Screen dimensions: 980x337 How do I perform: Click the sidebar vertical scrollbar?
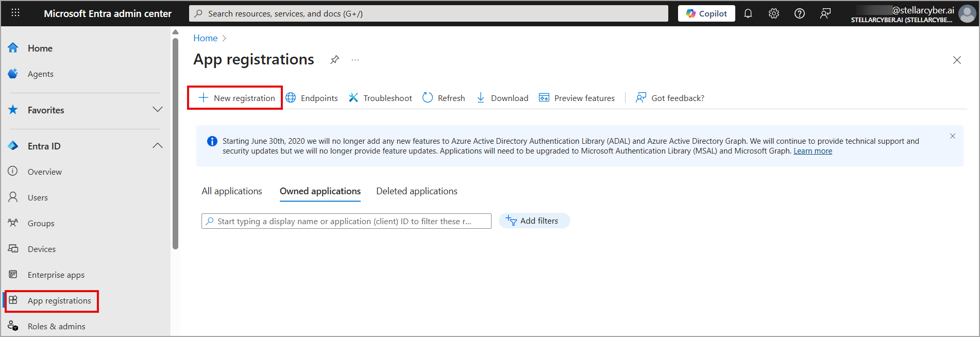click(175, 144)
